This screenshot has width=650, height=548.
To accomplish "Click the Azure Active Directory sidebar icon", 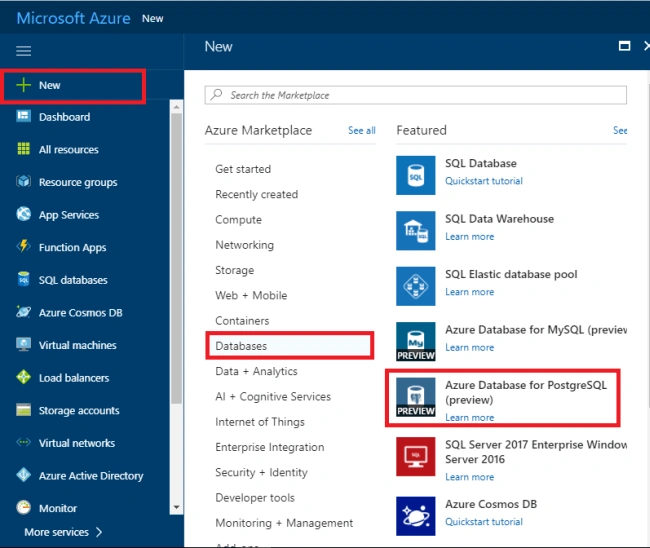I will [x=24, y=475].
